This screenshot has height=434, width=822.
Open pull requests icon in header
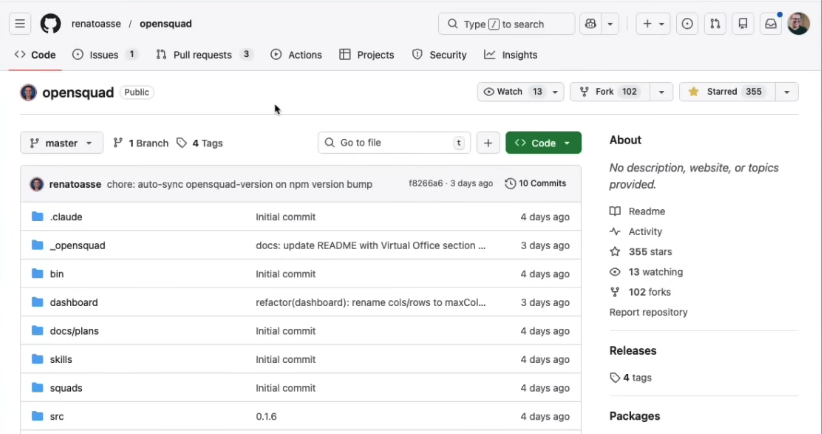715,24
